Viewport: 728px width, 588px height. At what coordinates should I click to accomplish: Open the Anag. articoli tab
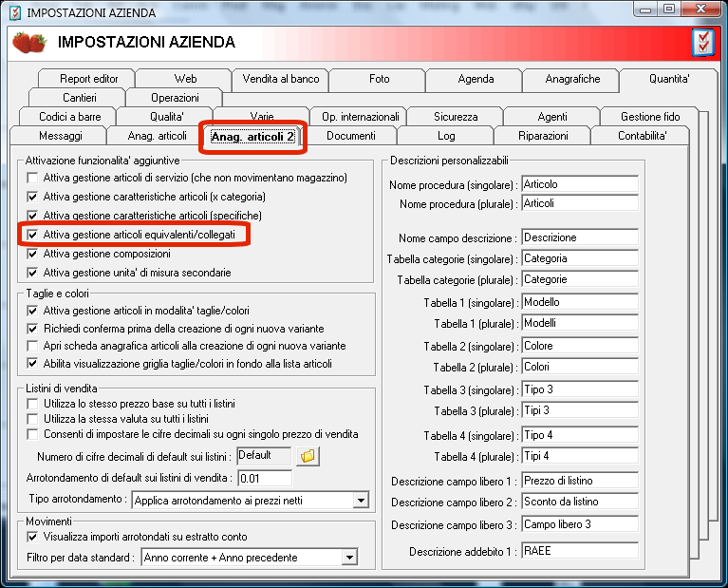click(x=157, y=136)
